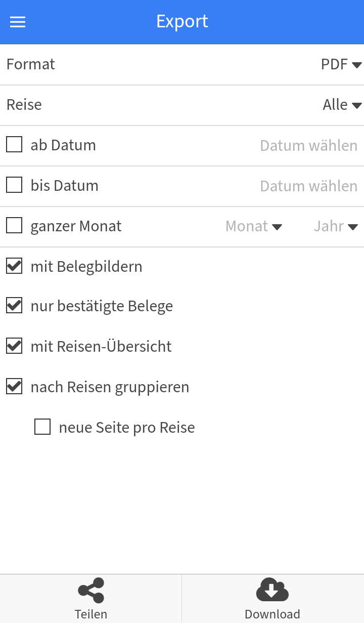Open the hamburger menu

18,22
